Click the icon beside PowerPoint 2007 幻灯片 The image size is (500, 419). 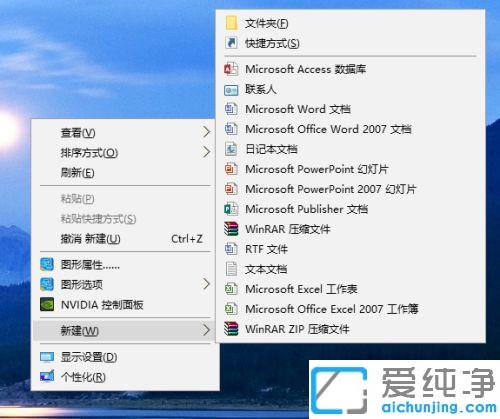(231, 189)
